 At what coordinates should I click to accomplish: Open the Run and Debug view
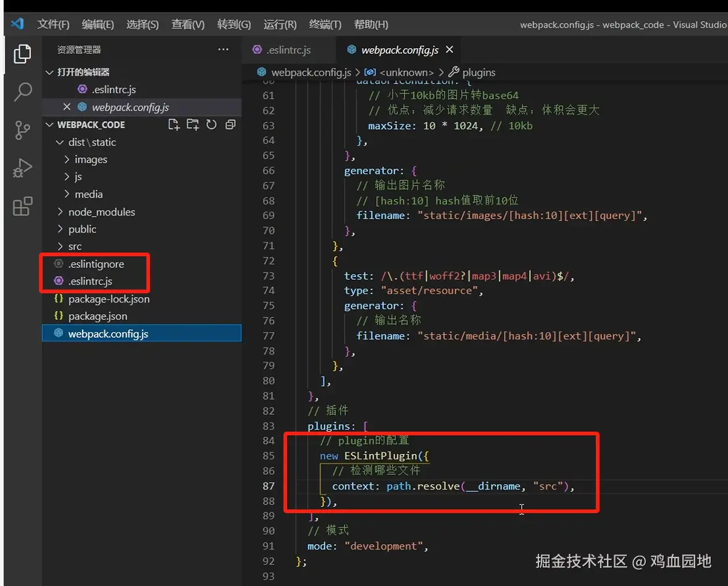pyautogui.click(x=22, y=168)
